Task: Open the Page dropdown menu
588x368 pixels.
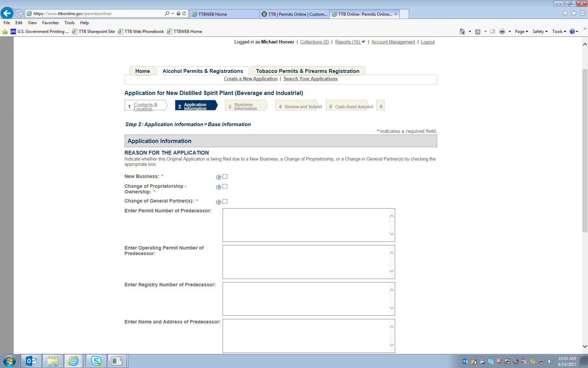Action: [x=521, y=32]
